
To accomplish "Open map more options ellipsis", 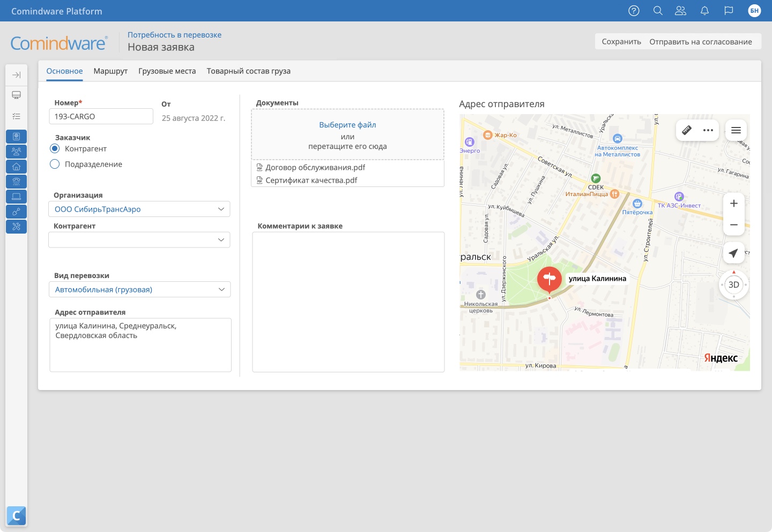I will [708, 130].
